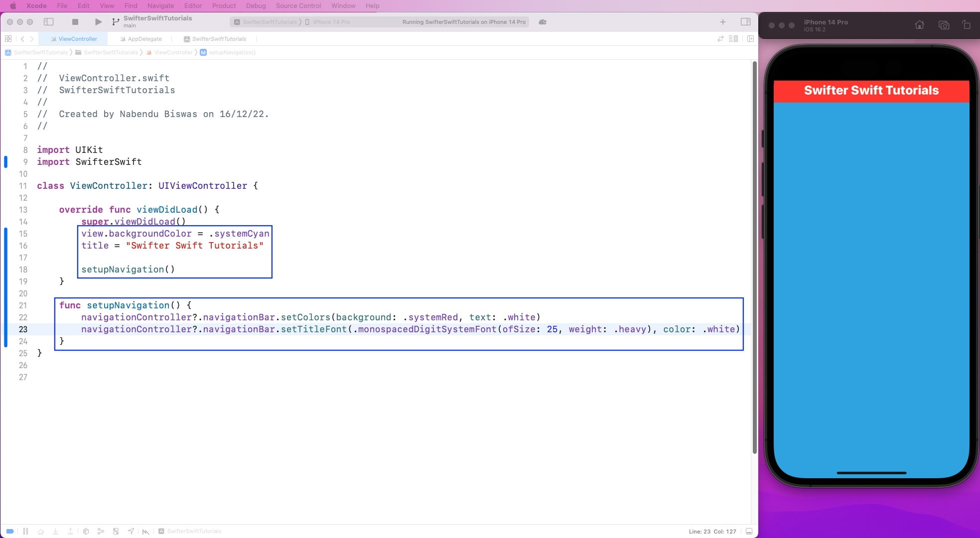The image size is (980, 538).
Task: Take a simulator screenshot
Action: (x=944, y=25)
